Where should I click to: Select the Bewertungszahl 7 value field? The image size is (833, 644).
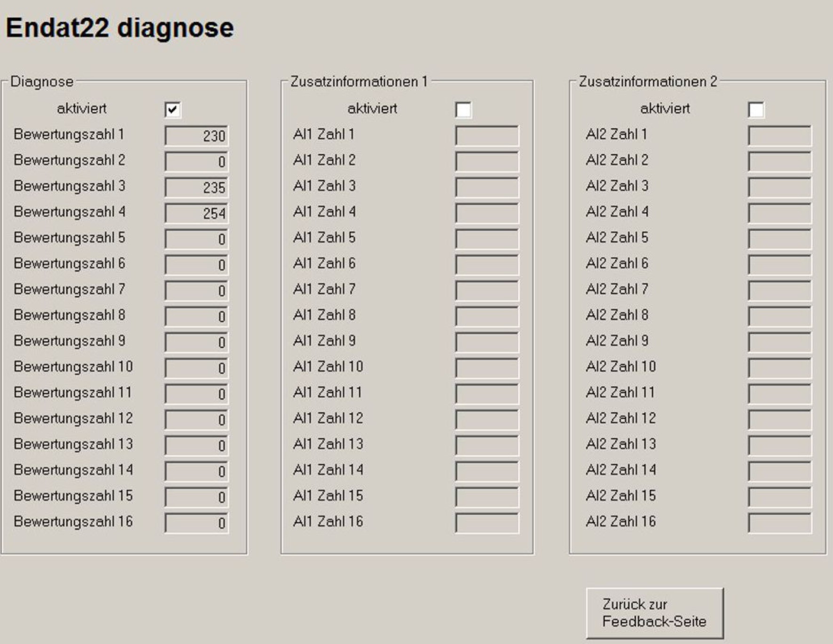tap(197, 291)
